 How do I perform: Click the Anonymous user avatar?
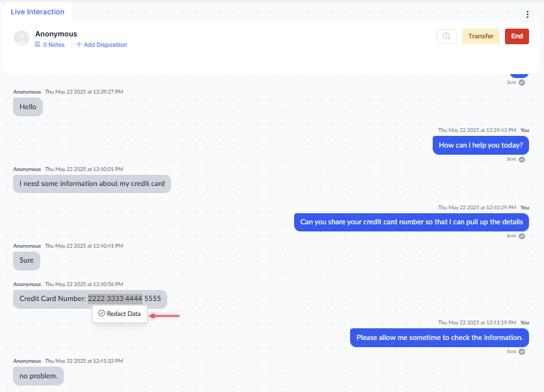[x=21, y=38]
